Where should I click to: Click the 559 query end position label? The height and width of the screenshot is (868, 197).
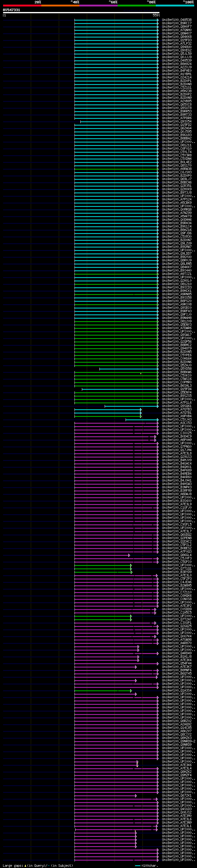tap(155, 15)
